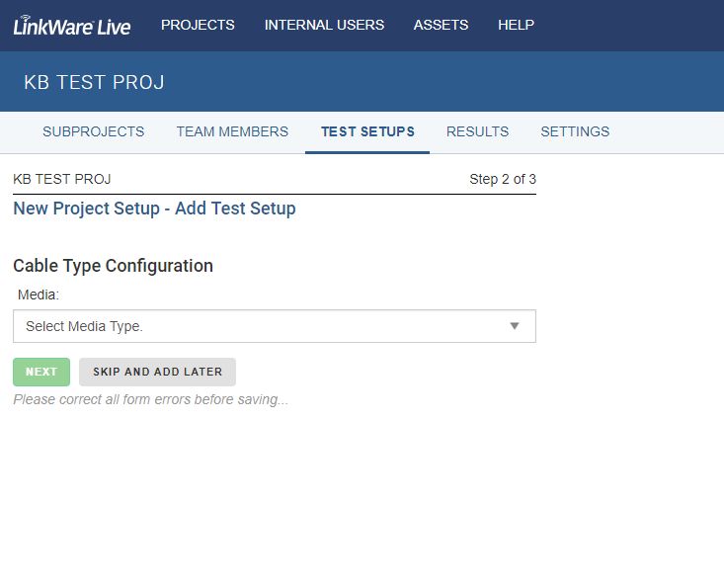This screenshot has width=724, height=588.
Task: Select the TEST SETUPS tab
Action: click(x=367, y=131)
